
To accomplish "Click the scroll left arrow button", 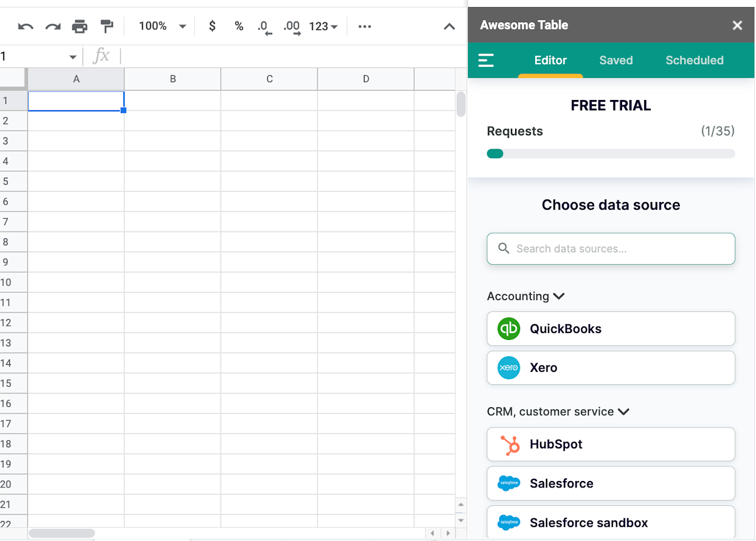I will pyautogui.click(x=433, y=533).
